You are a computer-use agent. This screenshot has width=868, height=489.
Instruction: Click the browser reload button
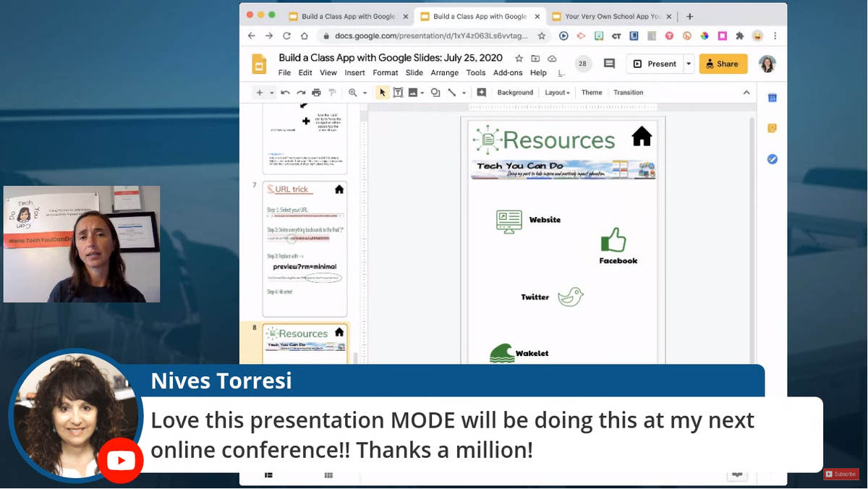[286, 35]
